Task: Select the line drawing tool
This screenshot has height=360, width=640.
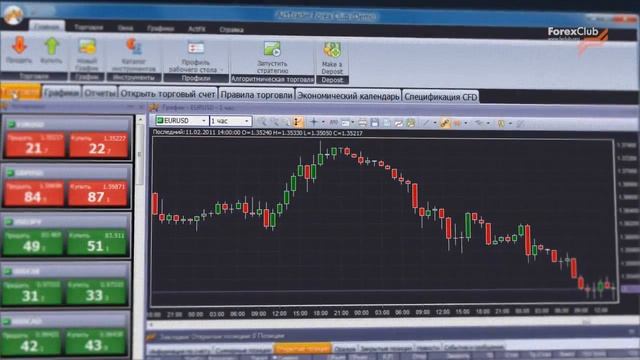Action: [426, 123]
